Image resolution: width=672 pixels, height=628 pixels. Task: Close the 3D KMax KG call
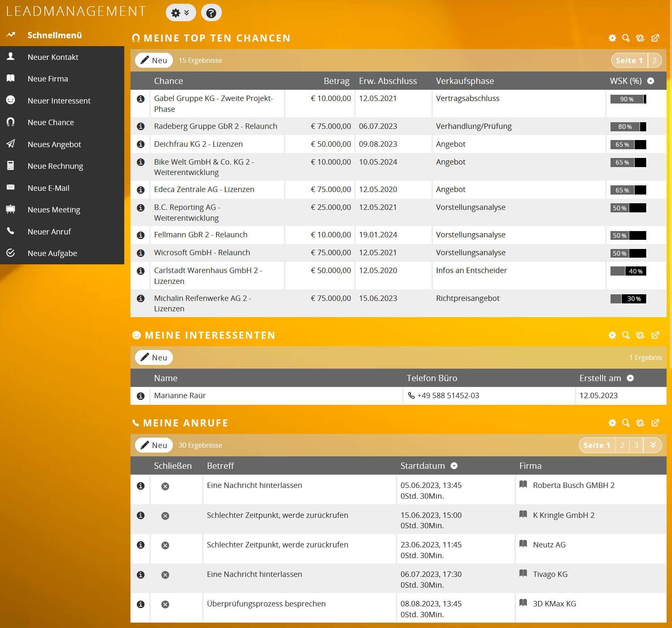pyautogui.click(x=165, y=604)
